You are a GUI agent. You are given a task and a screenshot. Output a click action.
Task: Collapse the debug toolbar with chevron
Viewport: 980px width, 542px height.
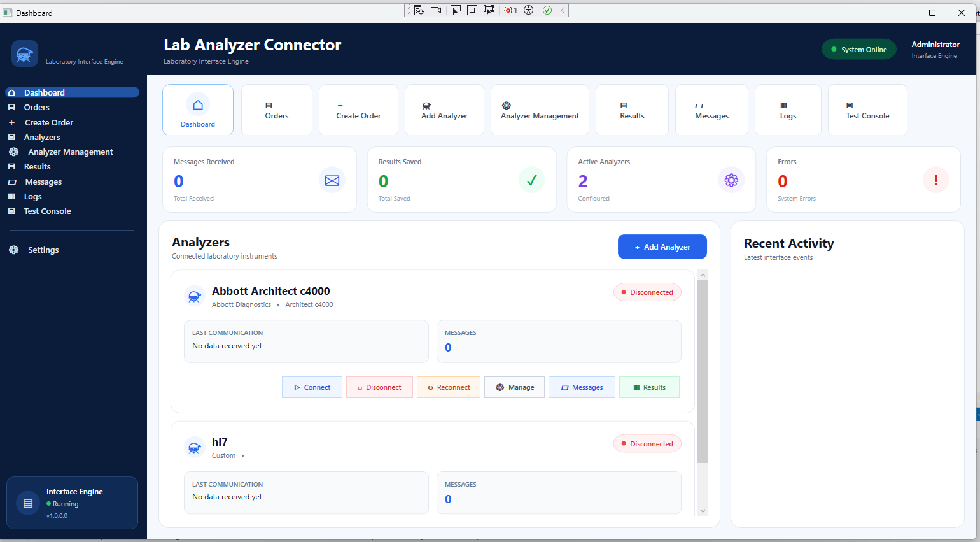(563, 10)
